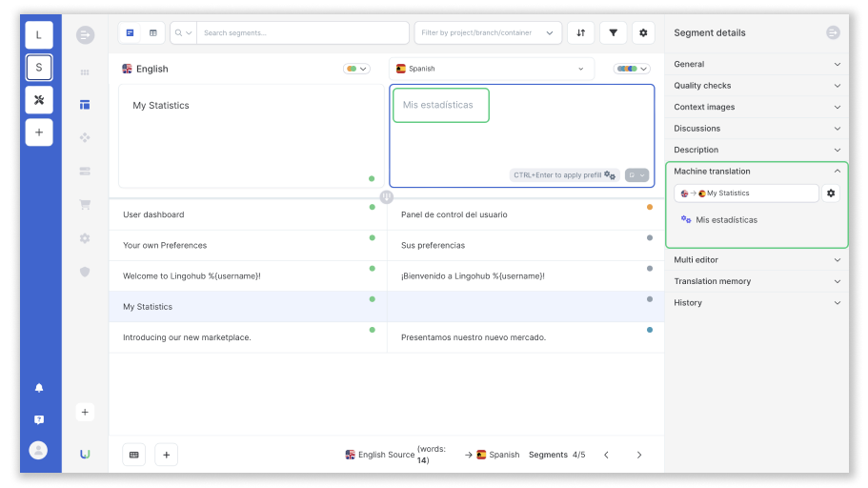
Task: Open English status filter dropdown
Action: [x=356, y=69]
